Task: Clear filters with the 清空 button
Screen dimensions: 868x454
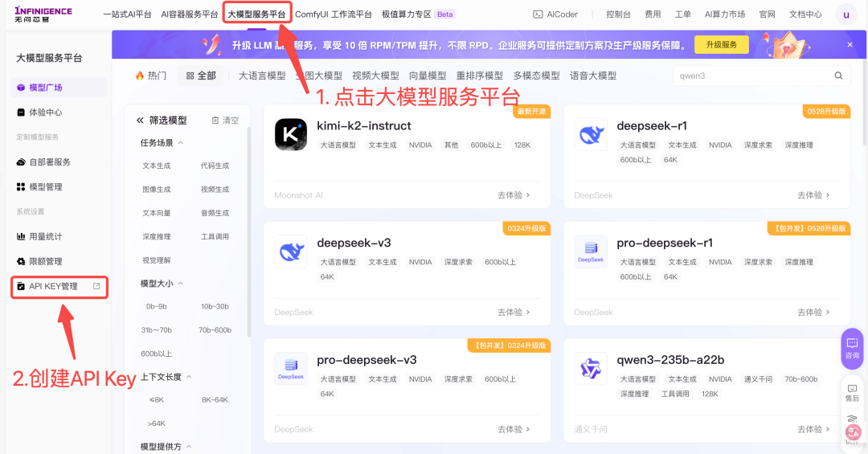Action: click(225, 121)
